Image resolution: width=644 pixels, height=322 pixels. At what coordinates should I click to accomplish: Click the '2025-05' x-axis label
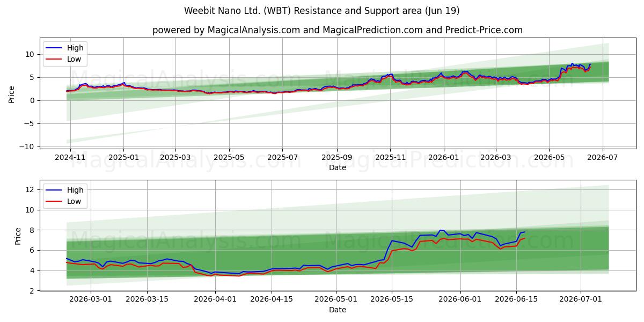[229, 158]
